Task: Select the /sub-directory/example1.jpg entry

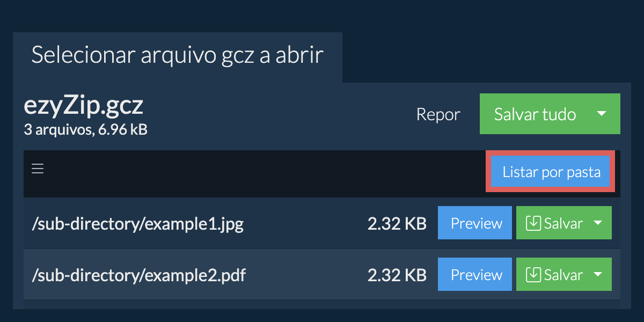Action: pyautogui.click(x=137, y=223)
